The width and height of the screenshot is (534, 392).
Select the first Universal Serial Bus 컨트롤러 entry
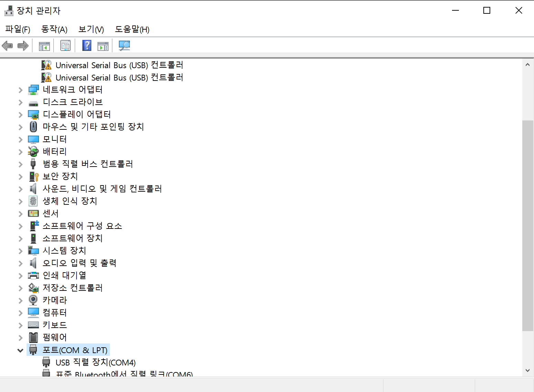pyautogui.click(x=119, y=65)
